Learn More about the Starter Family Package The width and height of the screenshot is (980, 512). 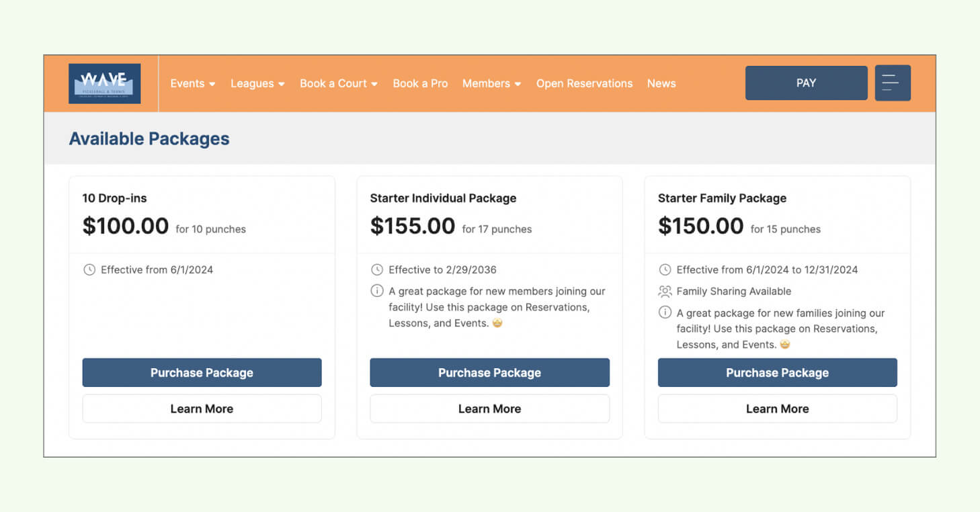[x=777, y=409]
